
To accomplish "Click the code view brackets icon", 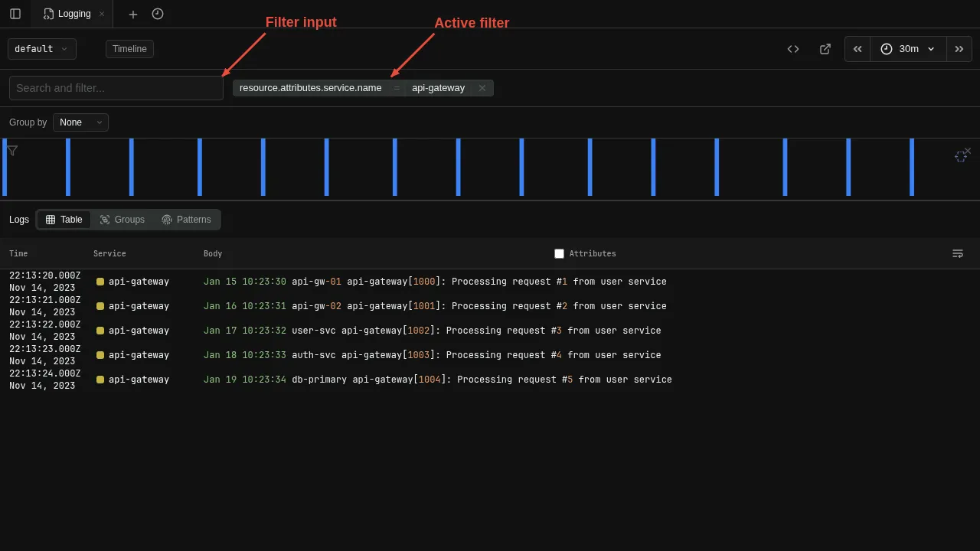I will tap(793, 49).
